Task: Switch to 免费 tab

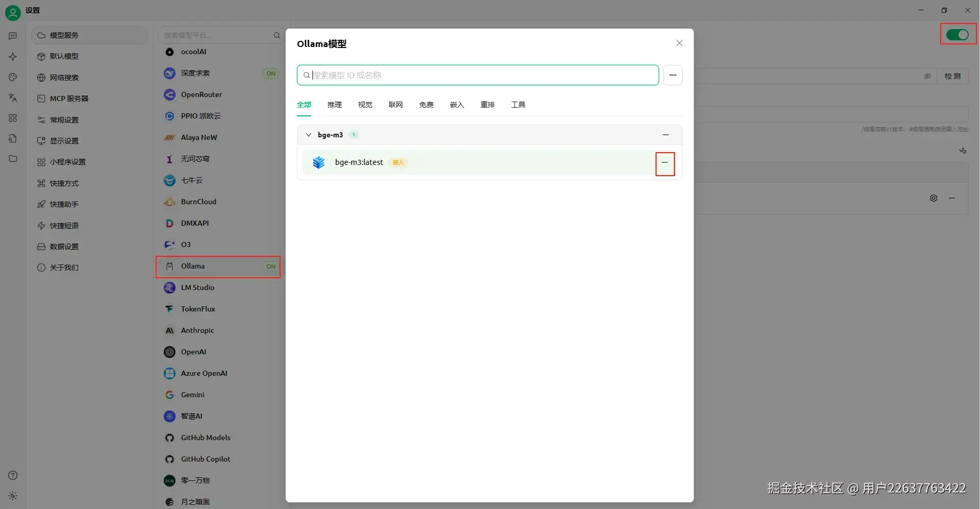Action: point(426,105)
